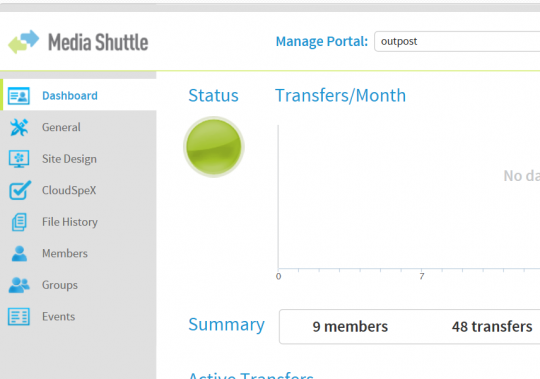Open the Manage Portal outpost dropdown
The height and width of the screenshot is (379, 540).
pos(457,41)
